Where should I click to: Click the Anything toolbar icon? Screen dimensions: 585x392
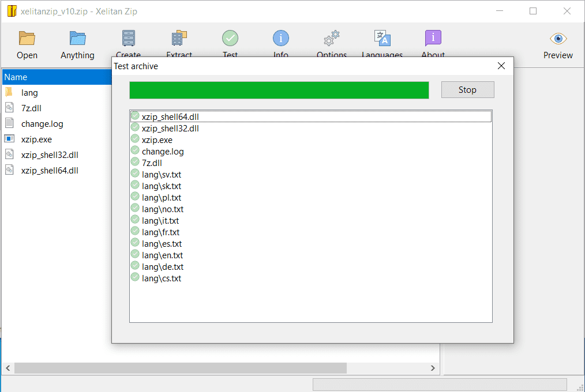[78, 39]
